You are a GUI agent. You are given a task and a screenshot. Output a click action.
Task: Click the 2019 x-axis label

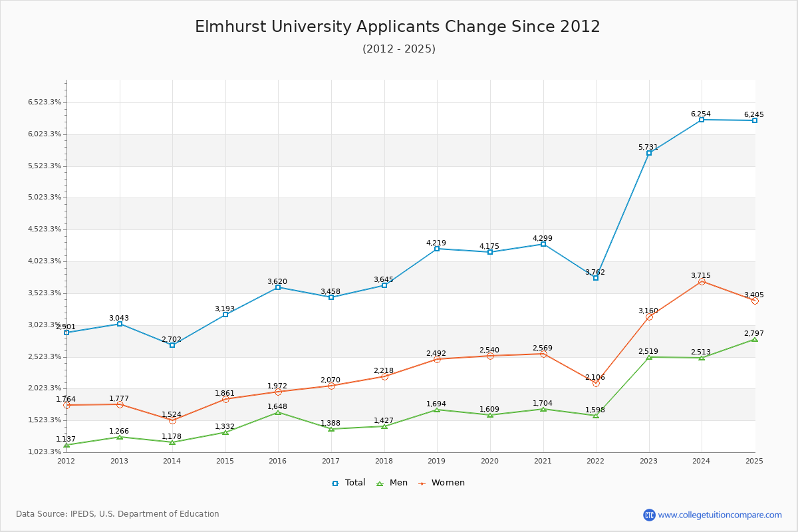437,461
